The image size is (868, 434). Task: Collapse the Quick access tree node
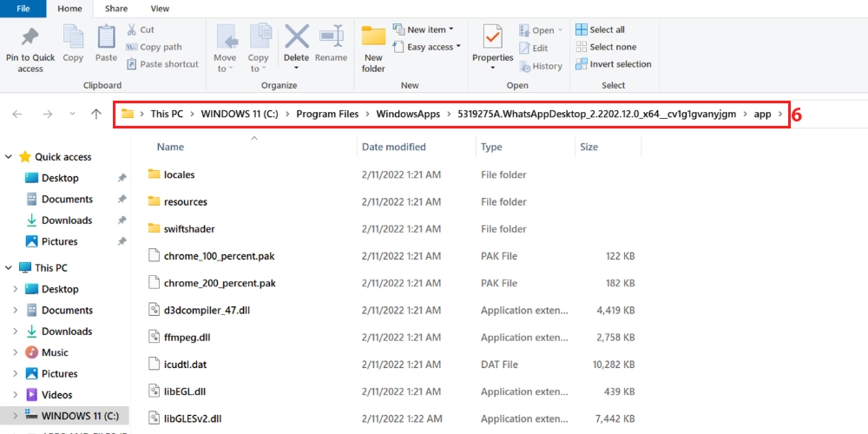9,157
